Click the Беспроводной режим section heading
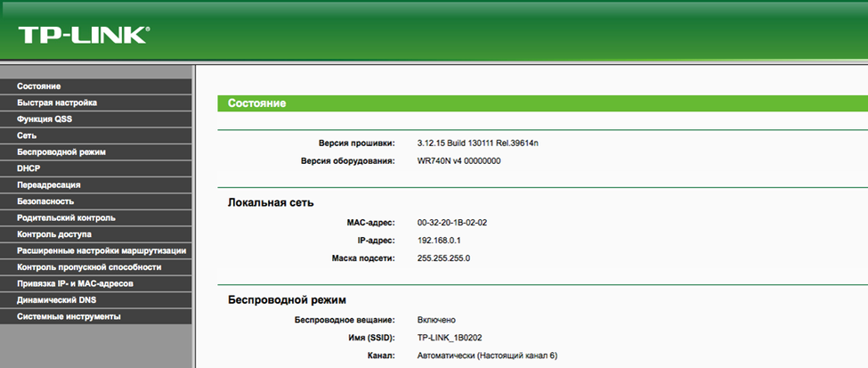 tap(287, 300)
